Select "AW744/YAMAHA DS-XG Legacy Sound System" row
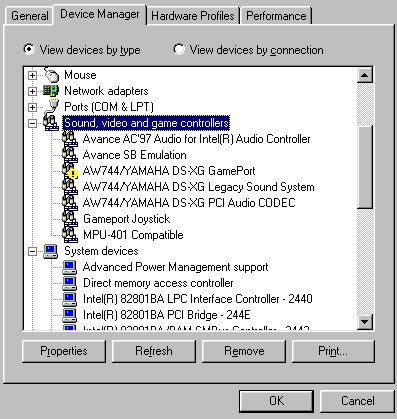This screenshot has width=397, height=419. click(198, 187)
